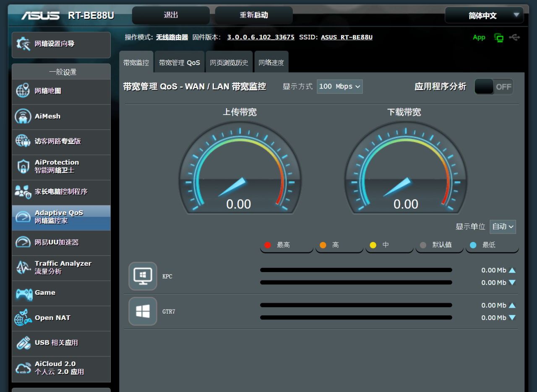Open the 显示单位 自动 dropdown
537x392 pixels.
point(503,227)
